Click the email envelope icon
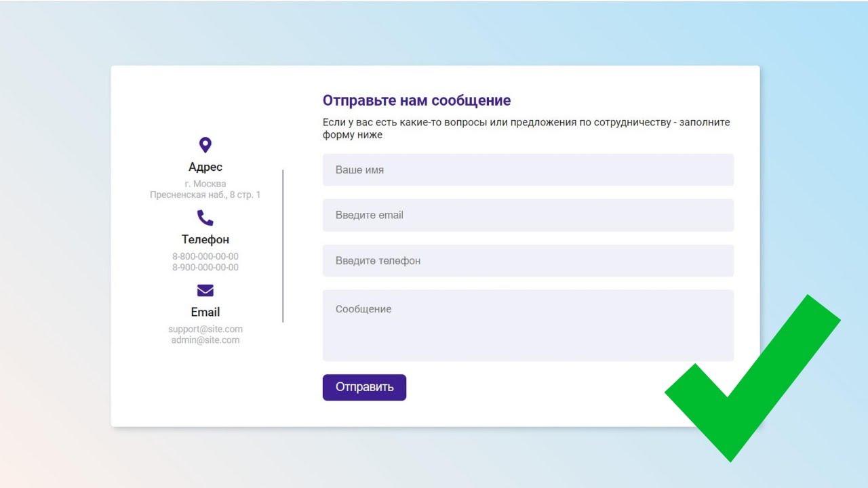This screenshot has height=488, width=868. tap(205, 291)
